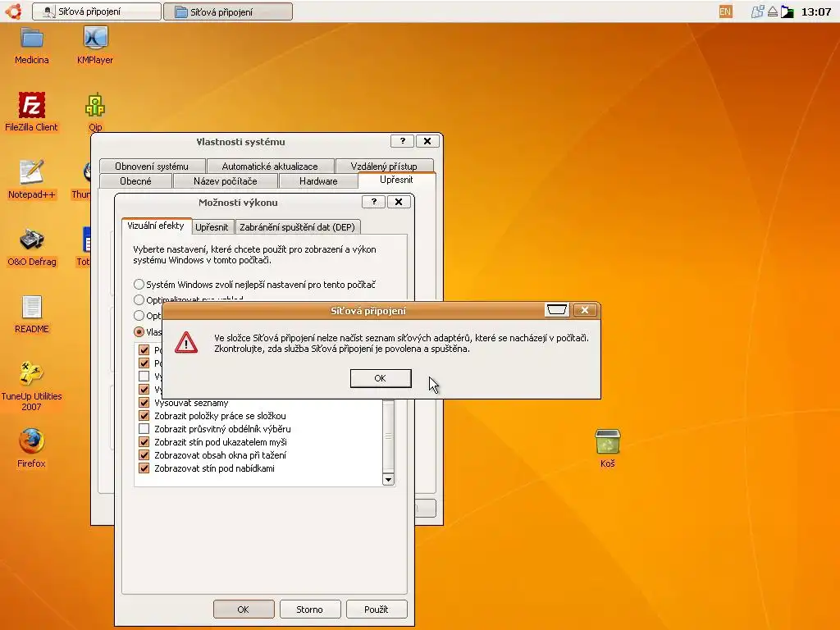Close the Vlastnosti systému window
Viewport: 840px width, 630px height.
[x=427, y=141]
